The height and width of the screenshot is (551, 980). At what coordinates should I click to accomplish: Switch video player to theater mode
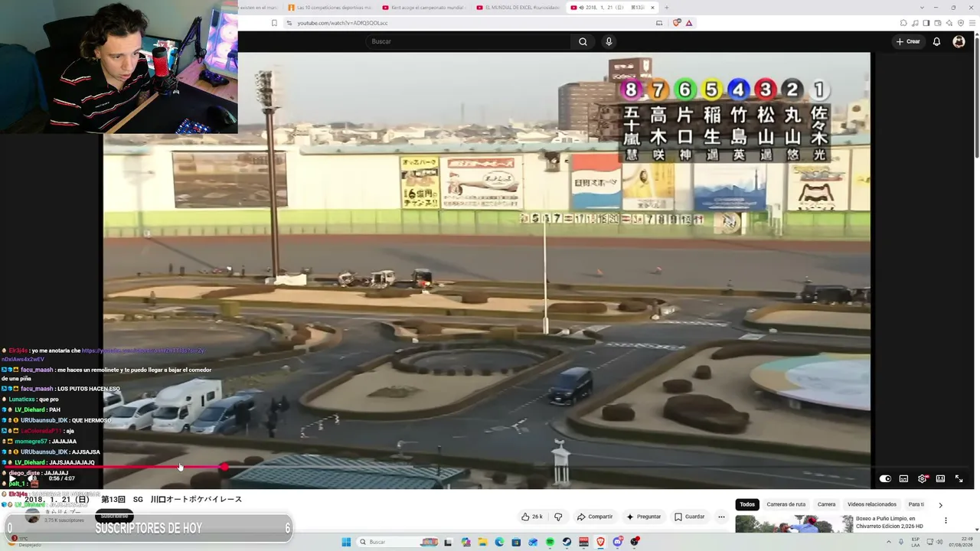pyautogui.click(x=940, y=479)
